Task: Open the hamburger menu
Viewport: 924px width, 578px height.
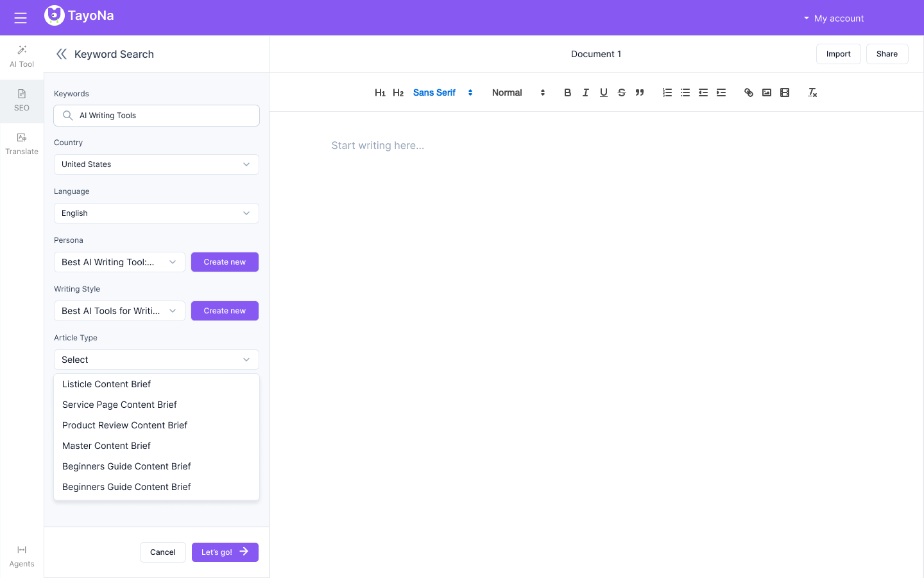Action: click(21, 18)
